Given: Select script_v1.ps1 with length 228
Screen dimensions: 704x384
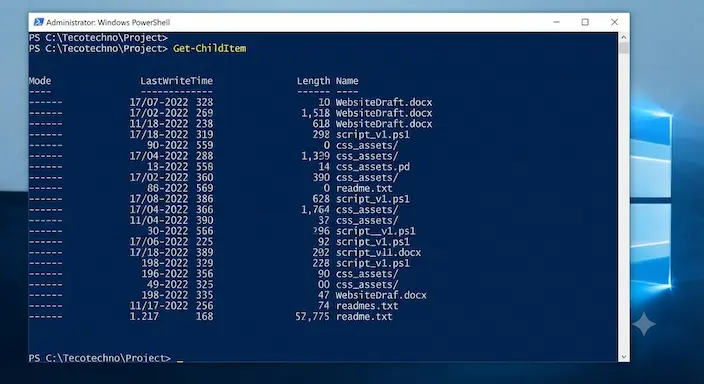Looking at the screenshot, I should pyautogui.click(x=373, y=264).
